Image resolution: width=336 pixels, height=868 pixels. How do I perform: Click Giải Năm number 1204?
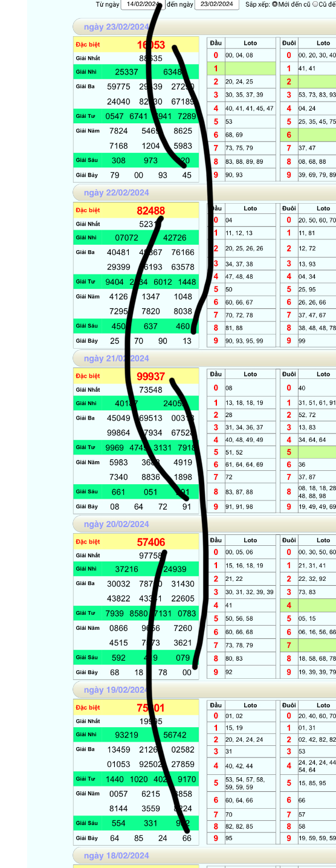coord(151,146)
